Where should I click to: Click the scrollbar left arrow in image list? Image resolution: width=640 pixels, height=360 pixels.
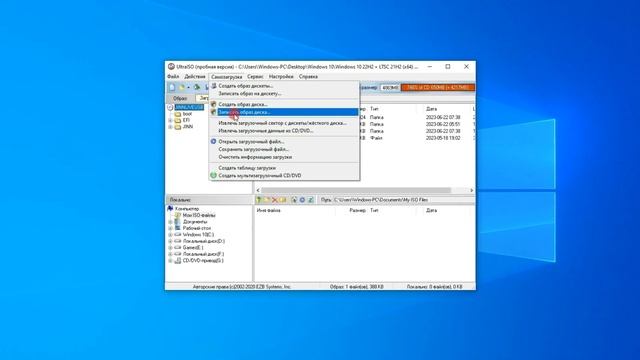tap(258, 190)
